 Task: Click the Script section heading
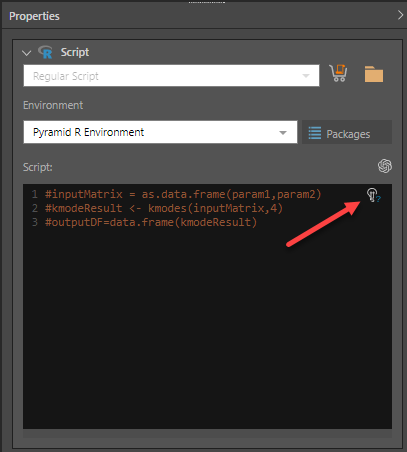75,52
